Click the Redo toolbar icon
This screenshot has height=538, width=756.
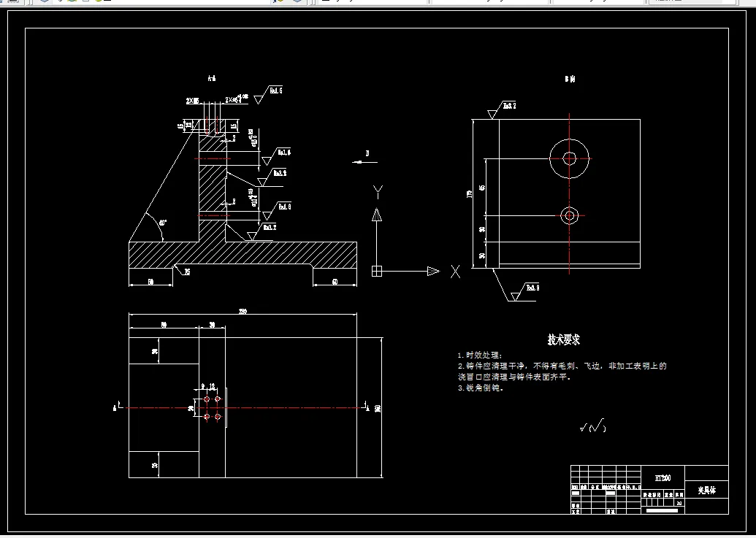pos(281,3)
